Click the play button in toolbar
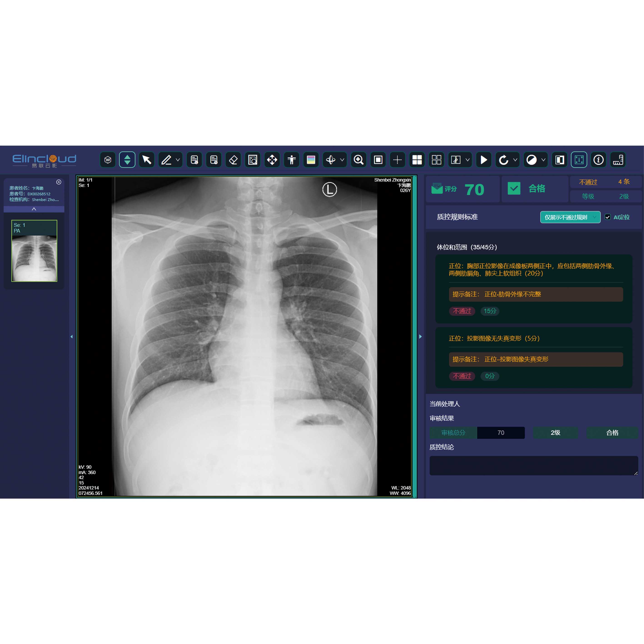 click(x=484, y=160)
